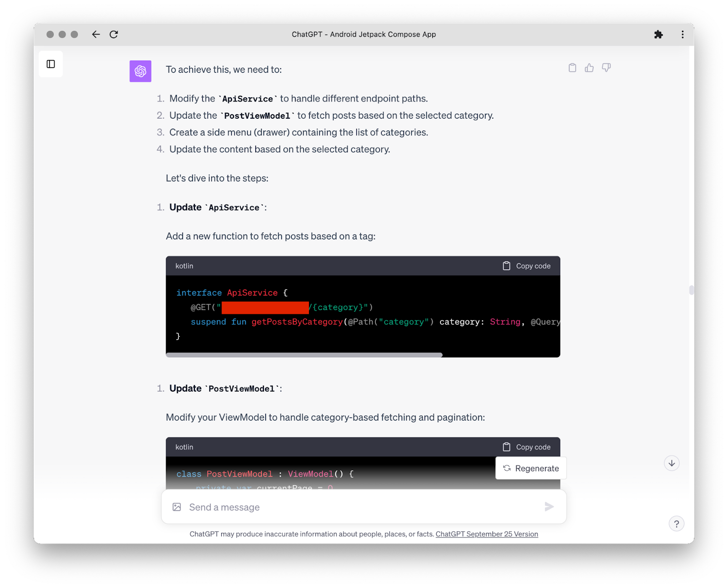Copy the response using clipboard icon

[x=572, y=68]
